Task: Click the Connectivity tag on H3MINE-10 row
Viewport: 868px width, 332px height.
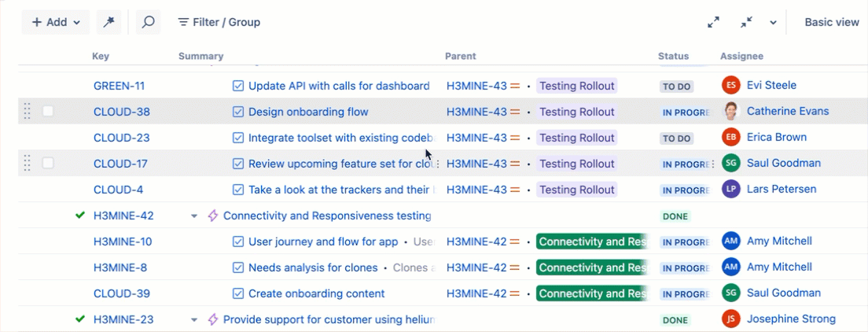Action: point(592,242)
